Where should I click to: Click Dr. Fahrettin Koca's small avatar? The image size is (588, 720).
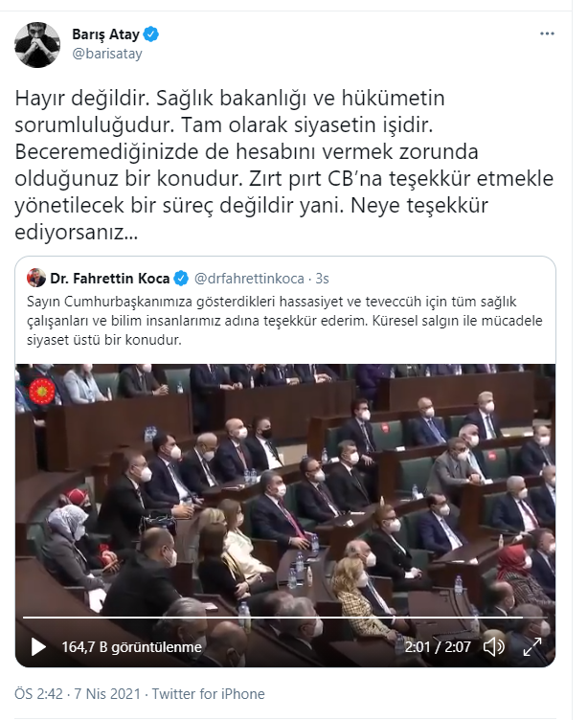click(36, 278)
